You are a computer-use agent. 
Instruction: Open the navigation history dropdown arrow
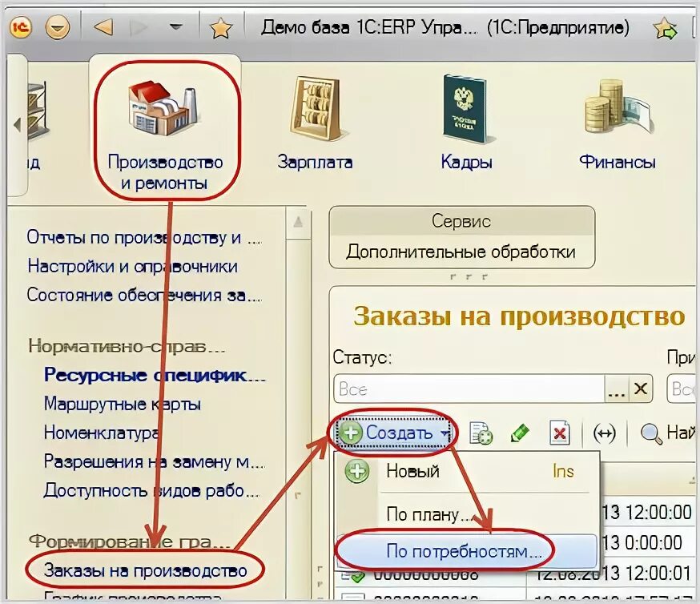(176, 27)
